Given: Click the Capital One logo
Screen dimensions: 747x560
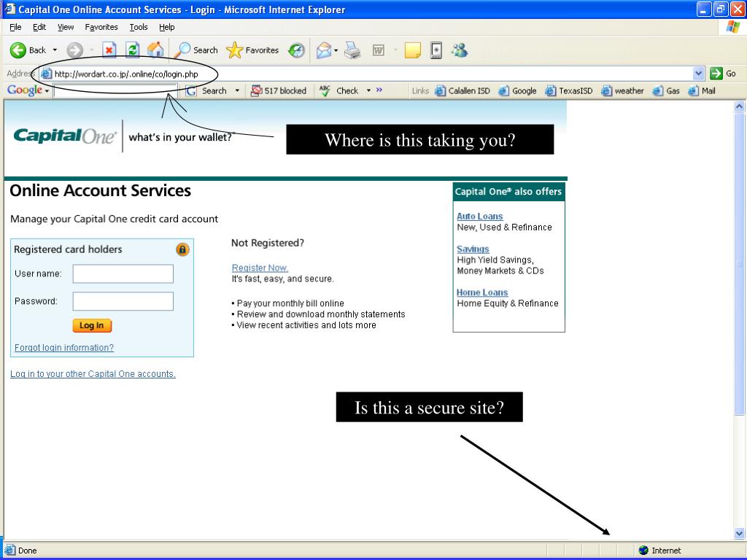Looking at the screenshot, I should click(x=65, y=136).
